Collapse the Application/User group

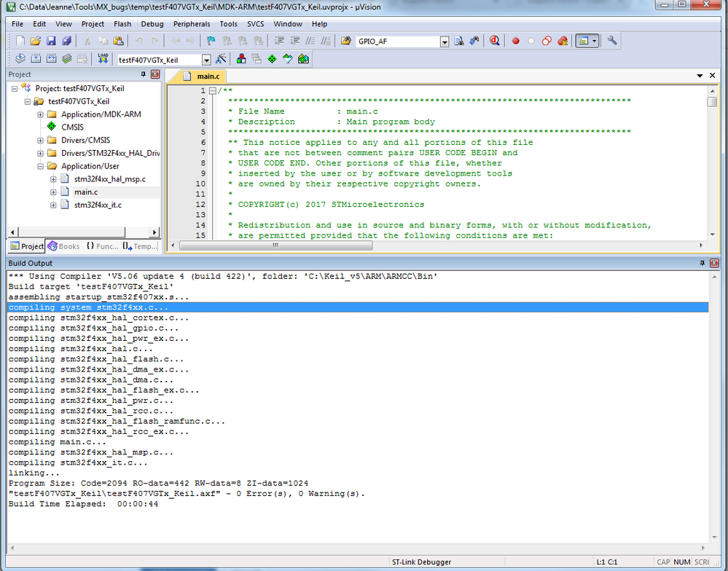click(x=40, y=166)
